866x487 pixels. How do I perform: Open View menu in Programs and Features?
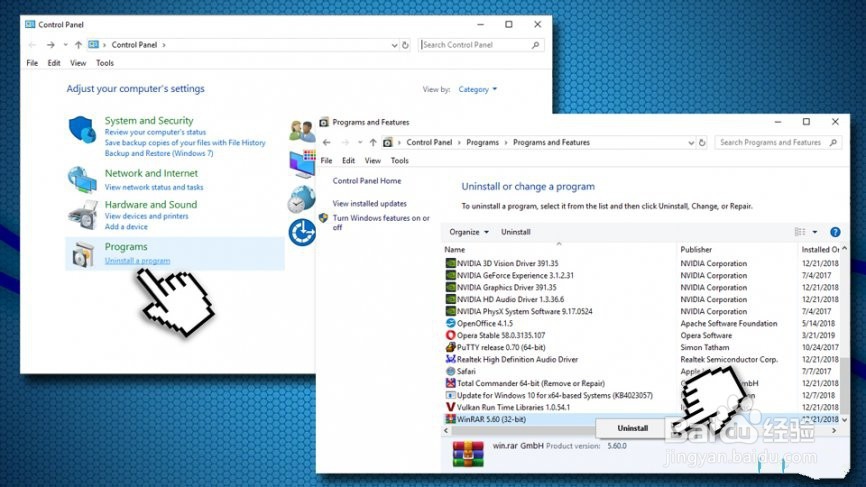(373, 161)
